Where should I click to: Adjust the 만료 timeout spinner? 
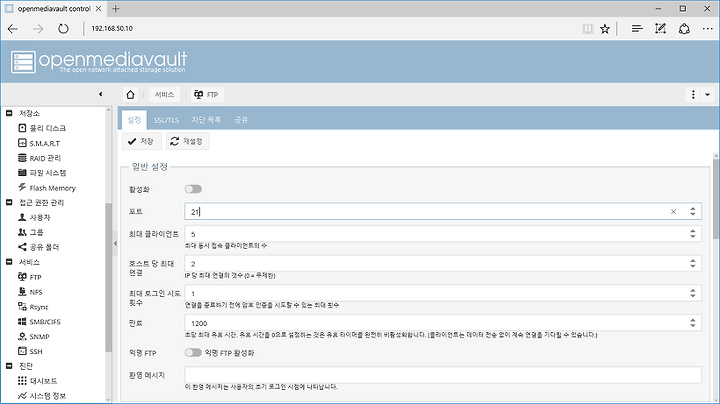692,323
